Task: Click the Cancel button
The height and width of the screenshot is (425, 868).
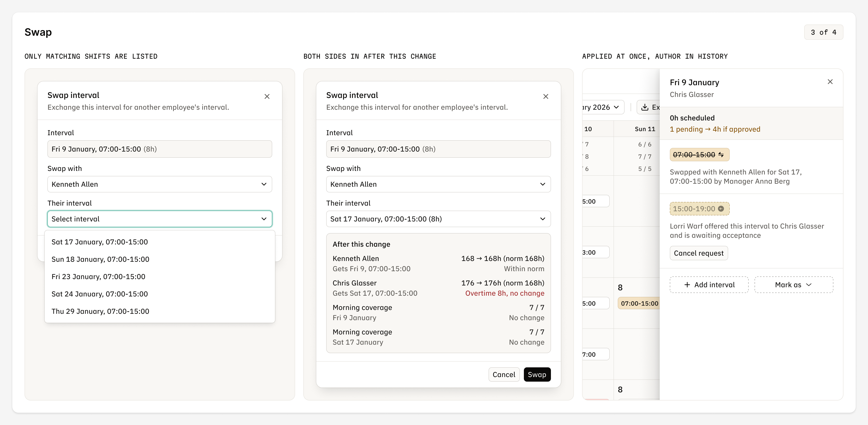Action: click(x=504, y=374)
